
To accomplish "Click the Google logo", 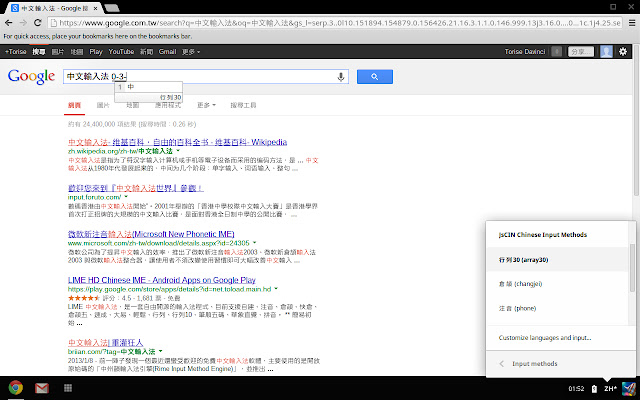I will coord(30,76).
